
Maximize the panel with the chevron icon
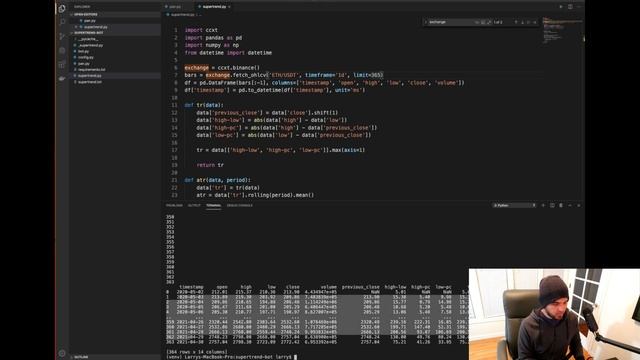click(x=570, y=205)
